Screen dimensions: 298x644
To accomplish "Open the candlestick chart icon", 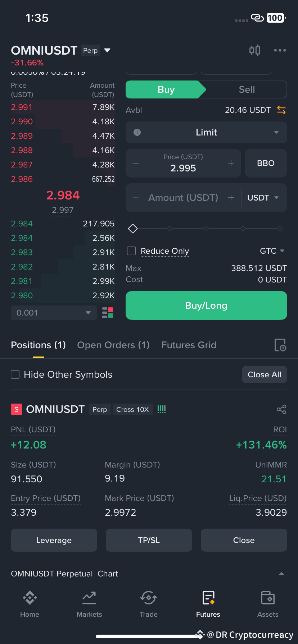I will tap(255, 50).
